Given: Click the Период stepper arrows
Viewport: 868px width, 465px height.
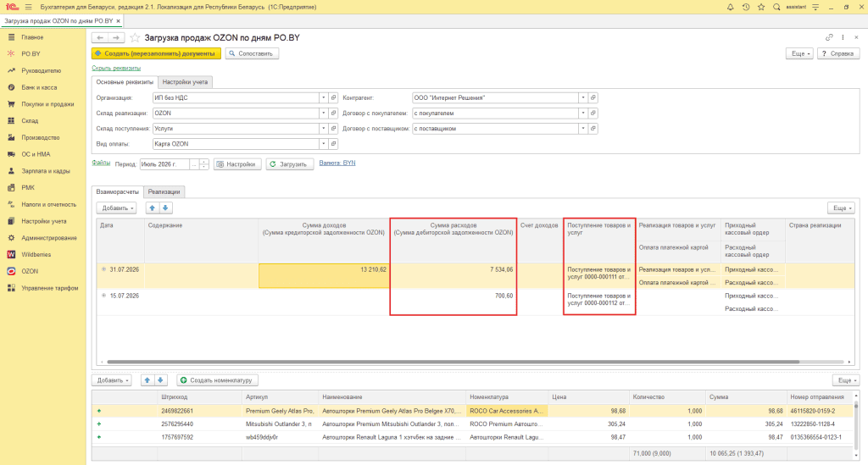Looking at the screenshot, I should [x=203, y=164].
